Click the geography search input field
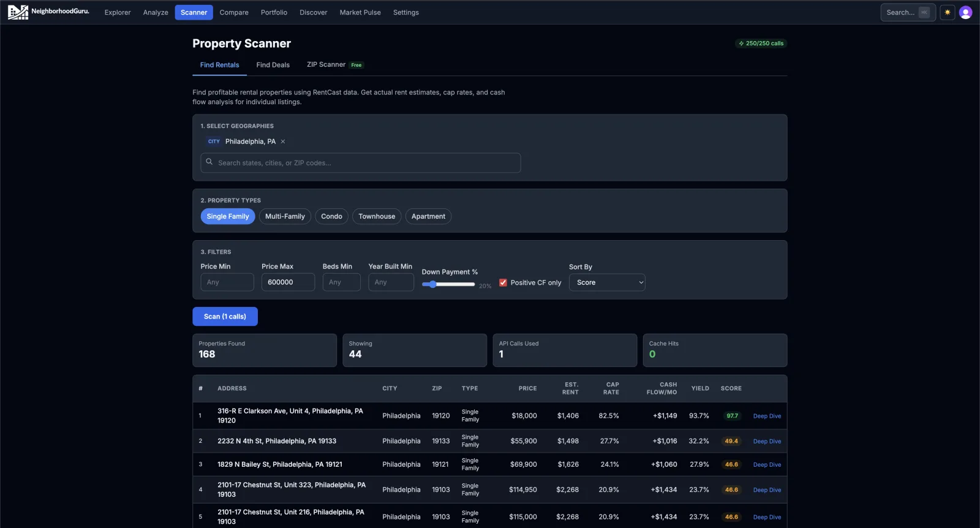 [x=361, y=163]
